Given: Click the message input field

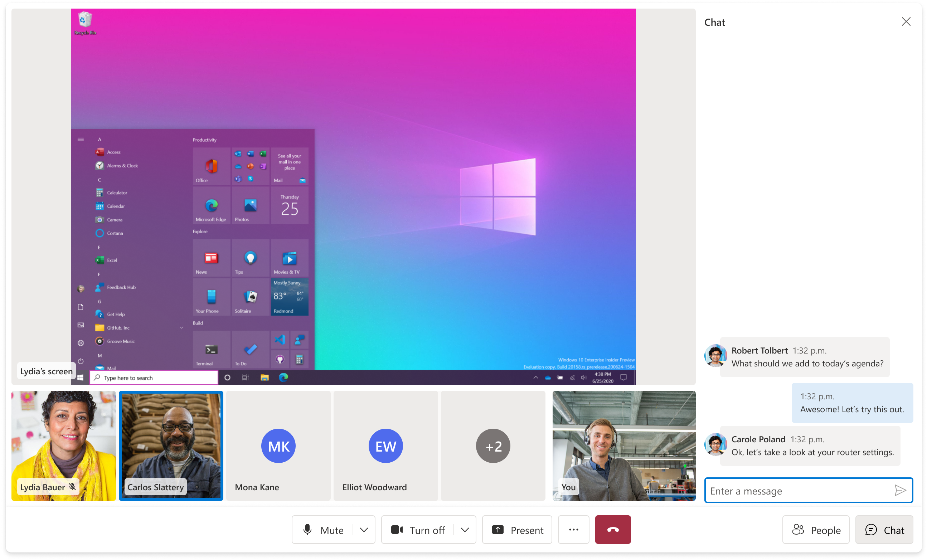Looking at the screenshot, I should pos(798,491).
